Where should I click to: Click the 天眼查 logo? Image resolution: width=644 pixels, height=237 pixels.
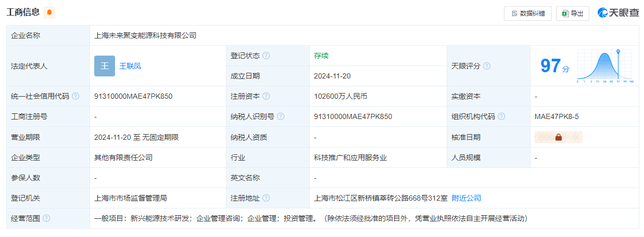point(618,13)
